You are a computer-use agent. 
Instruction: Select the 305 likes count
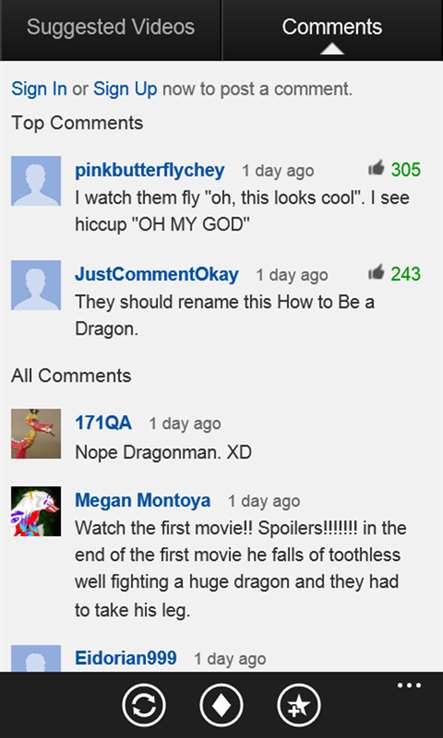[406, 169]
